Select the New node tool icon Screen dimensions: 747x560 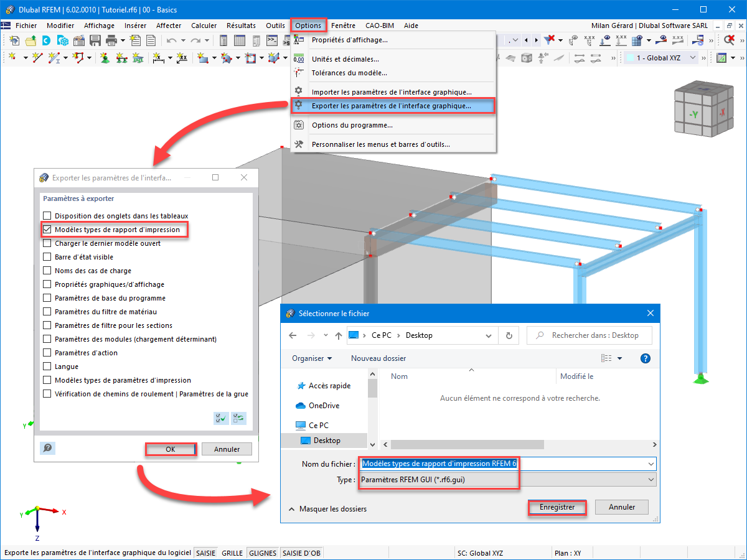(12, 58)
